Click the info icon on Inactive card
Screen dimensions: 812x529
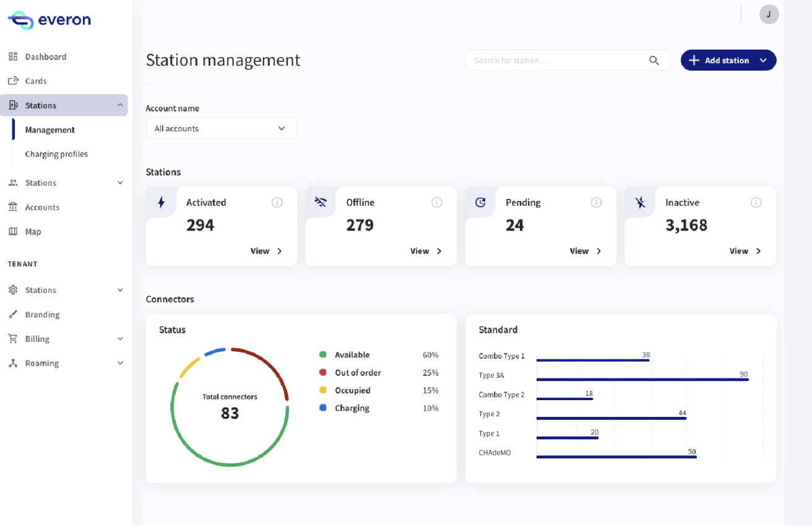(x=756, y=202)
